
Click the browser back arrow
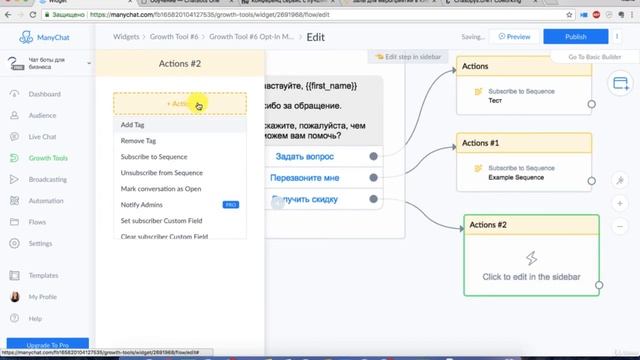[8, 15]
